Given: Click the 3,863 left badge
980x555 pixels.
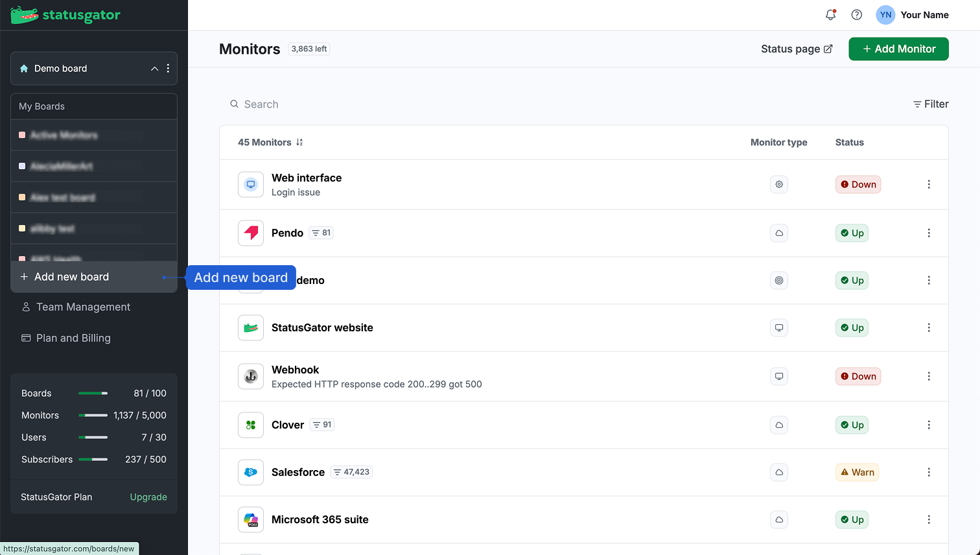Looking at the screenshot, I should click(309, 49).
